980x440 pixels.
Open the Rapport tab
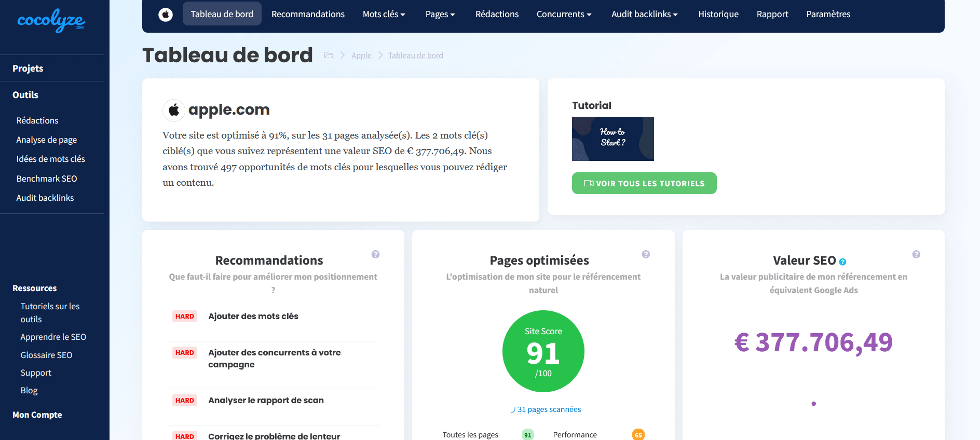coord(772,14)
